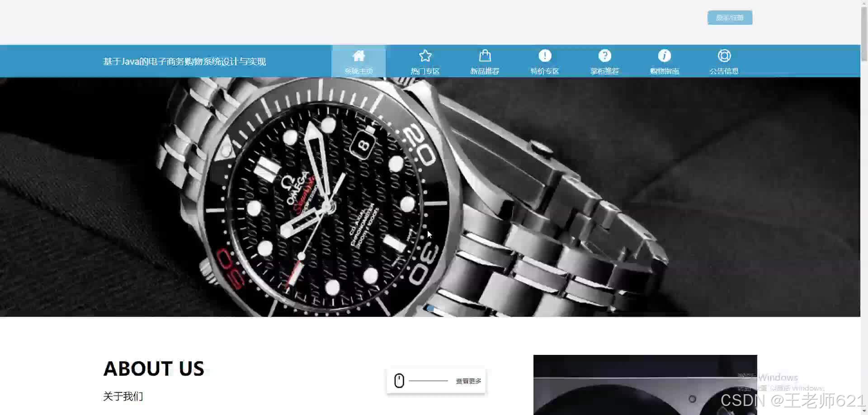Select the 掌柜推荐 menu label

pos(604,71)
